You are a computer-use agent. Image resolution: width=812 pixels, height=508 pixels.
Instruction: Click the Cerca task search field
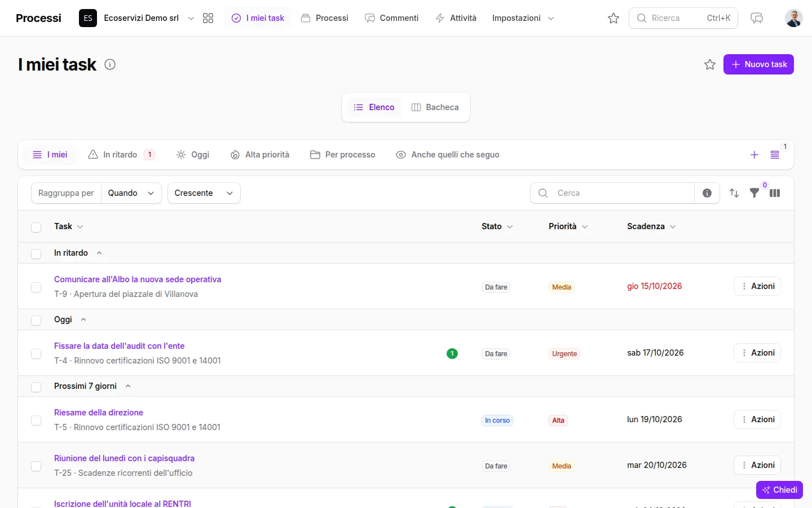(612, 193)
